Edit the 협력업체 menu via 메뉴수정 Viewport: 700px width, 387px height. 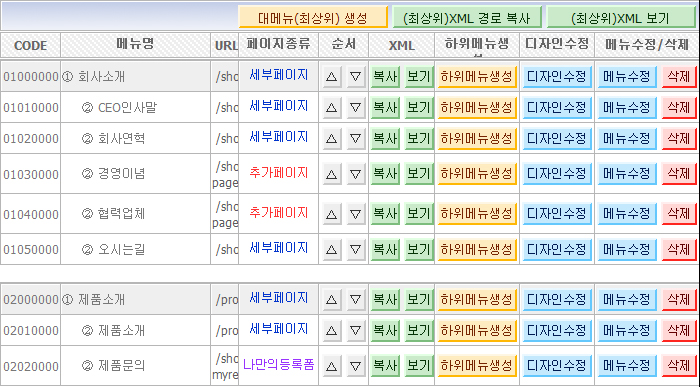tap(627, 214)
